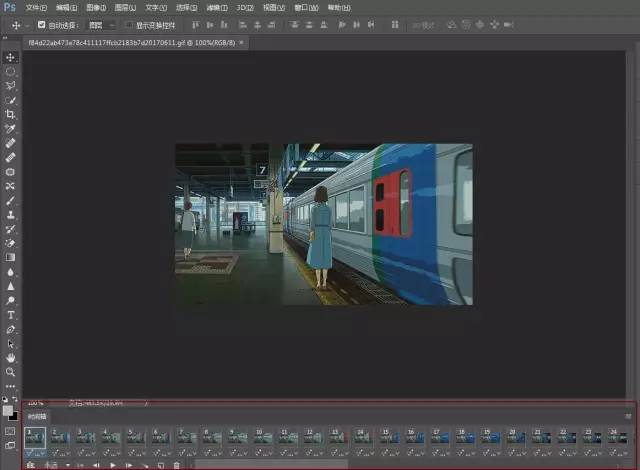This screenshot has width=640, height=470.
Task: Open the 文件 menu
Action: click(x=35, y=7)
